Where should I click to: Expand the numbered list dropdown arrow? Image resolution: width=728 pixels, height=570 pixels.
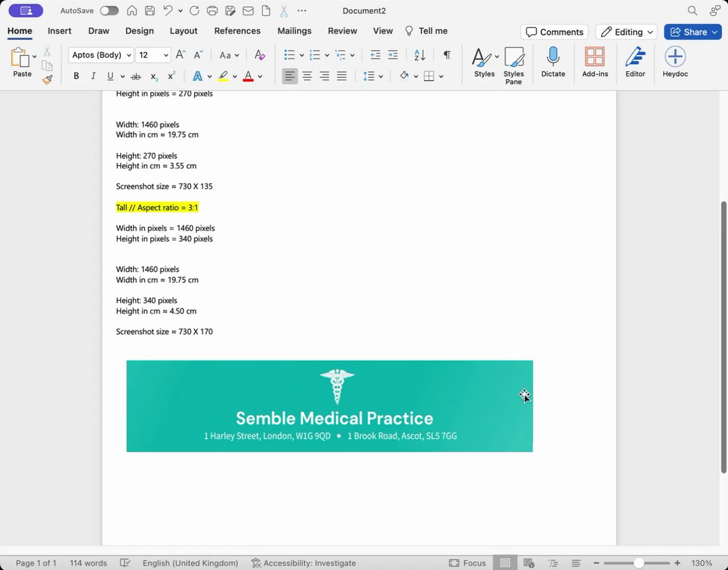326,55
